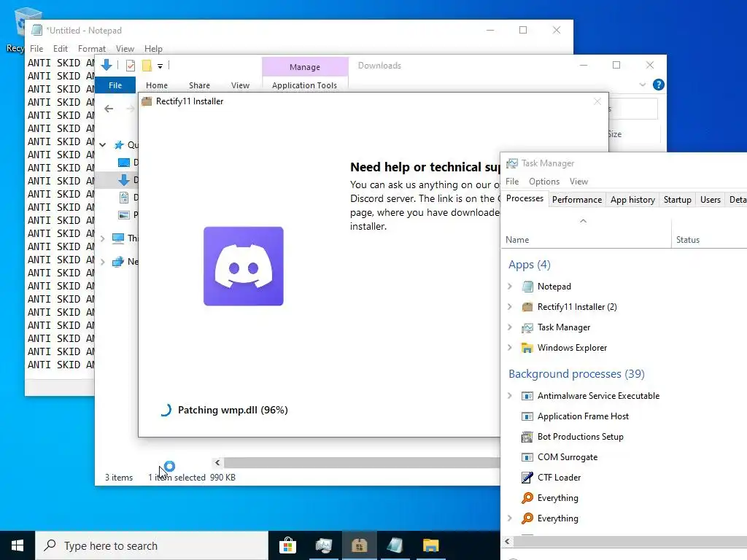Viewport: 747px width, 560px height.
Task: Click the New folder icon in Explorer toolbar
Action: pos(147,66)
